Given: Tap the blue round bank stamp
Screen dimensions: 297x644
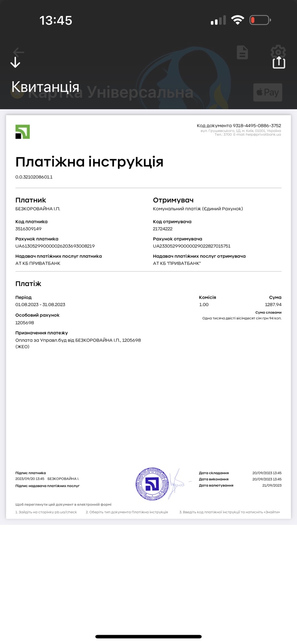Looking at the screenshot, I should (x=152, y=484).
